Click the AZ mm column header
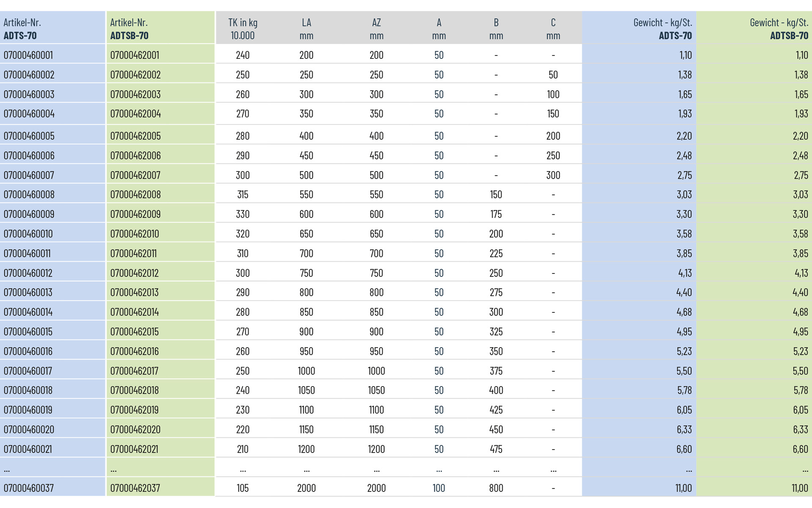The height and width of the screenshot is (508, 812). (376, 29)
